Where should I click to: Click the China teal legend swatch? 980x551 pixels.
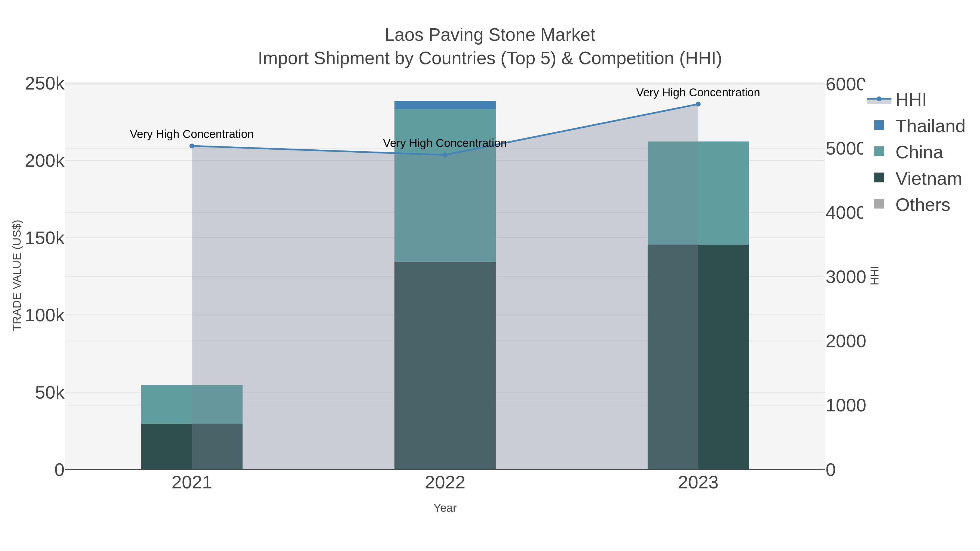[x=879, y=151]
